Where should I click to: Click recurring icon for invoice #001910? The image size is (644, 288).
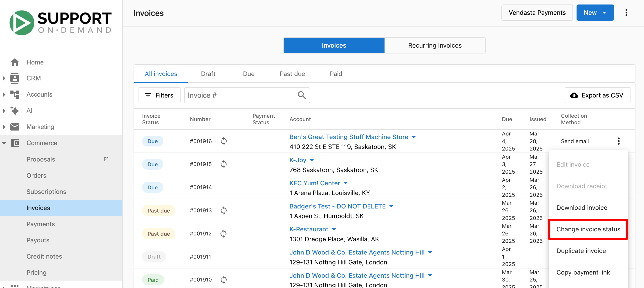click(x=224, y=279)
